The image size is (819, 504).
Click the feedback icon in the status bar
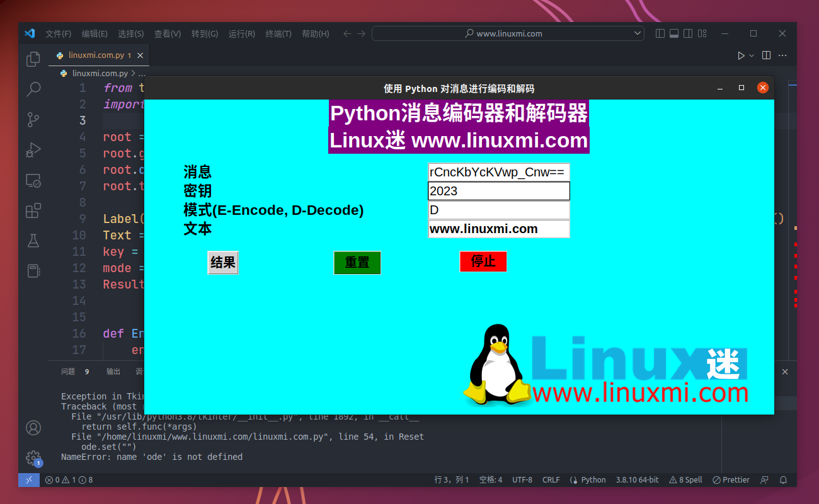764,479
